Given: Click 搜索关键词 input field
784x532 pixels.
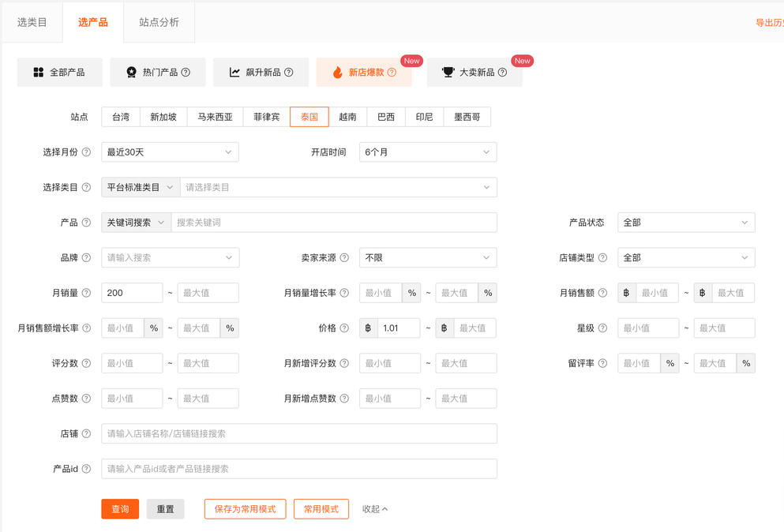Looking at the screenshot, I should pyautogui.click(x=334, y=223).
